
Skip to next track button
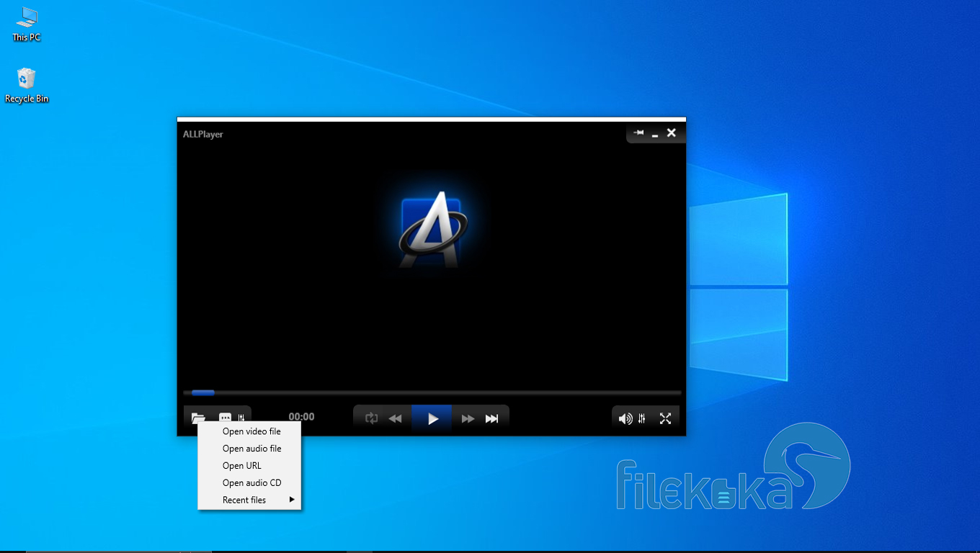coord(492,418)
